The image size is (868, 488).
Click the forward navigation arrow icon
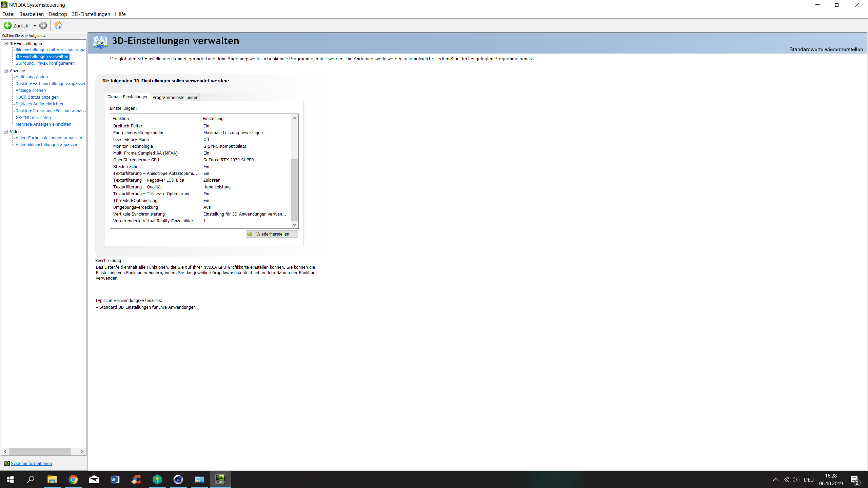click(43, 25)
